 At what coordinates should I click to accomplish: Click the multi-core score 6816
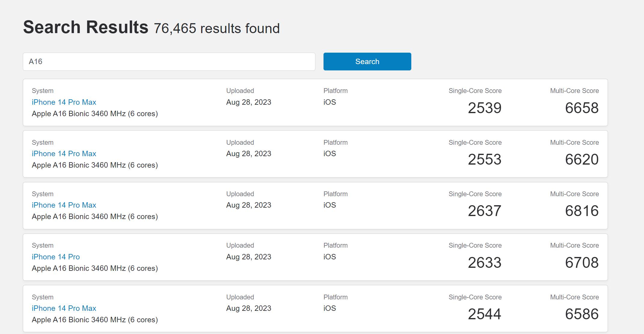click(581, 211)
